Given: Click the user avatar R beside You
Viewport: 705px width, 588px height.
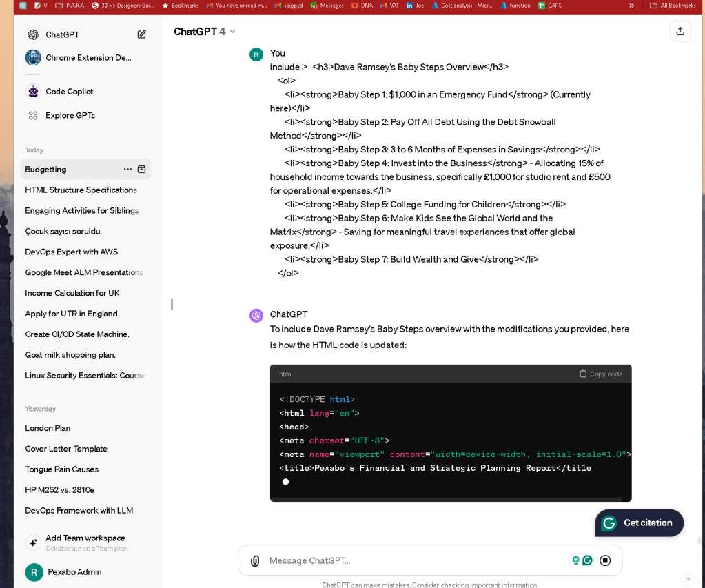Looking at the screenshot, I should coord(256,54).
